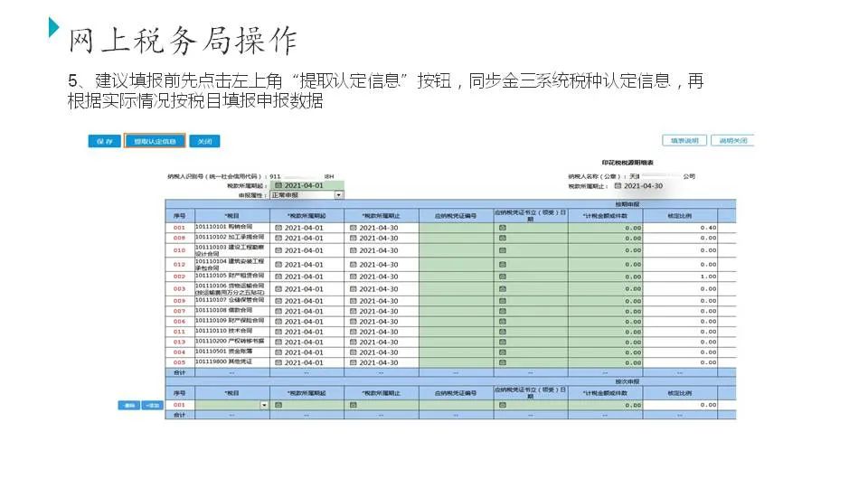
Task: Select the tax item 101110501 资金账簿
Action: (x=223, y=351)
